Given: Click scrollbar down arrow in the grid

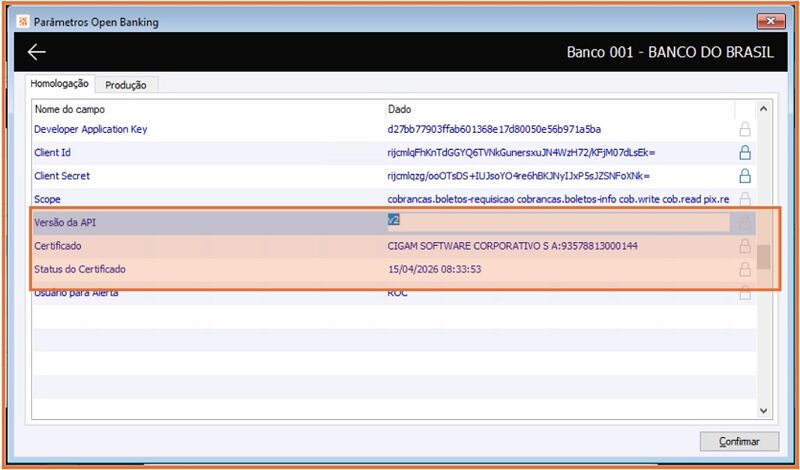Looking at the screenshot, I should (763, 410).
